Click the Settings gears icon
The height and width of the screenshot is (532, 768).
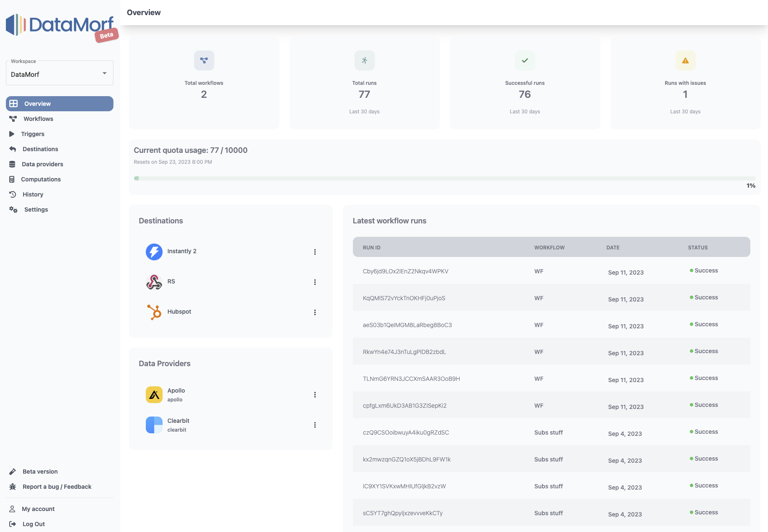point(13,210)
